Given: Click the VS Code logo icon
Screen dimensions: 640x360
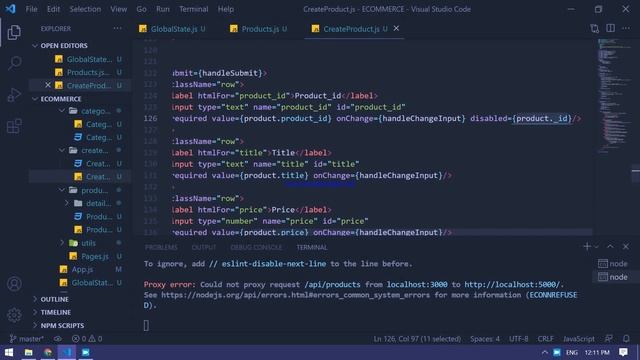Looking at the screenshot, I should 10,9.
